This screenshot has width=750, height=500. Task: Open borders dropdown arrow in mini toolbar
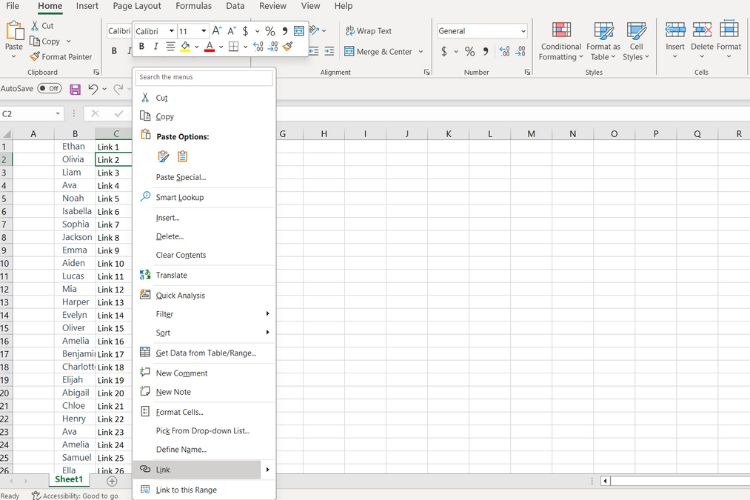pyautogui.click(x=245, y=47)
